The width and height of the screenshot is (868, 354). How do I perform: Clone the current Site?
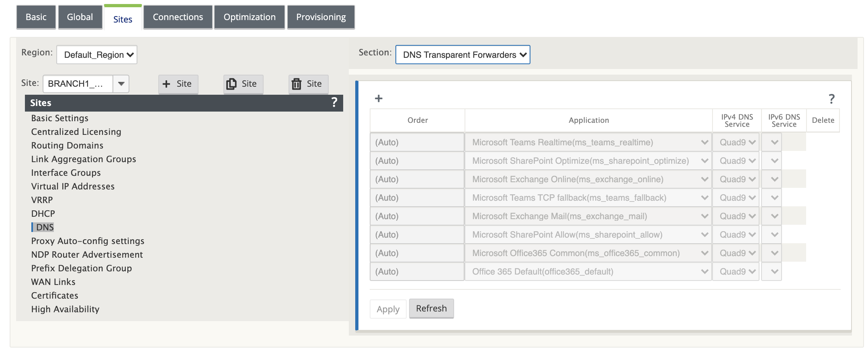point(243,84)
